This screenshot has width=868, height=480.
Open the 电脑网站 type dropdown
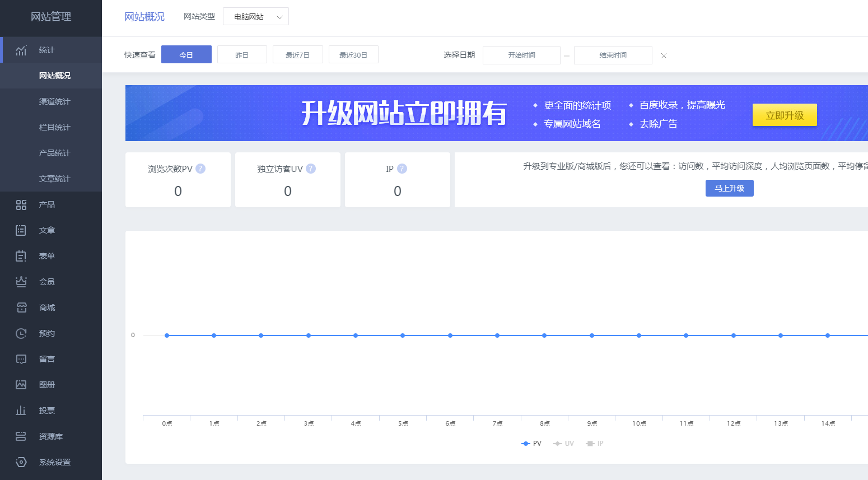point(255,16)
